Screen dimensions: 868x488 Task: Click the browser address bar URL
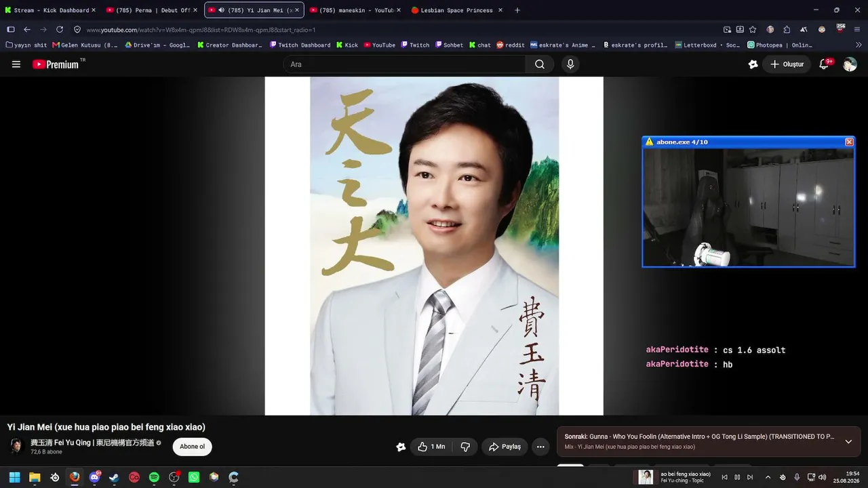[x=201, y=30]
